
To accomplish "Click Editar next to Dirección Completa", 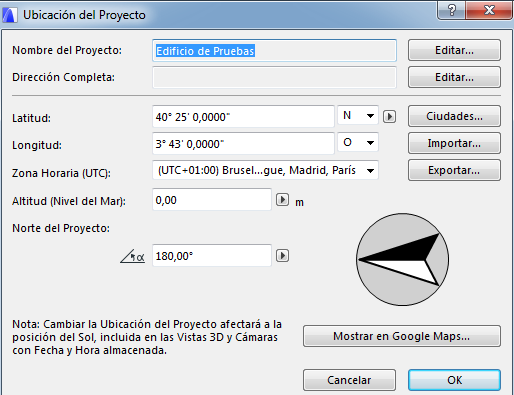I will (454, 77).
